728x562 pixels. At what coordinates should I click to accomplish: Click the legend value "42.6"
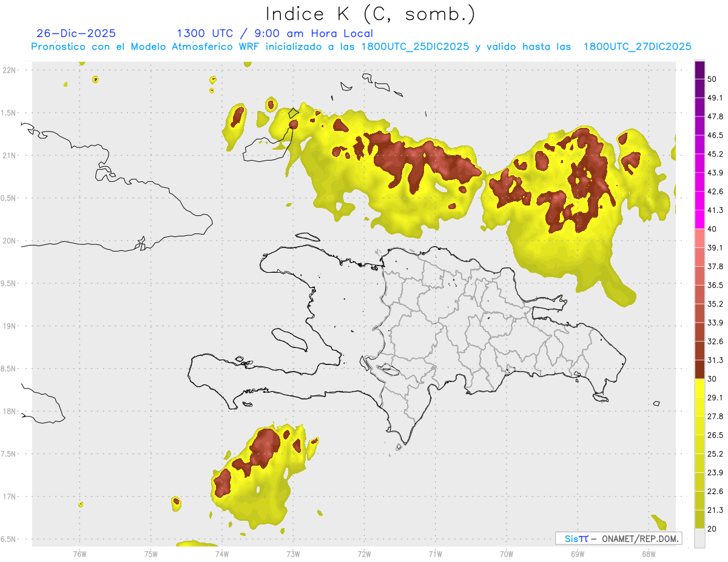click(715, 192)
